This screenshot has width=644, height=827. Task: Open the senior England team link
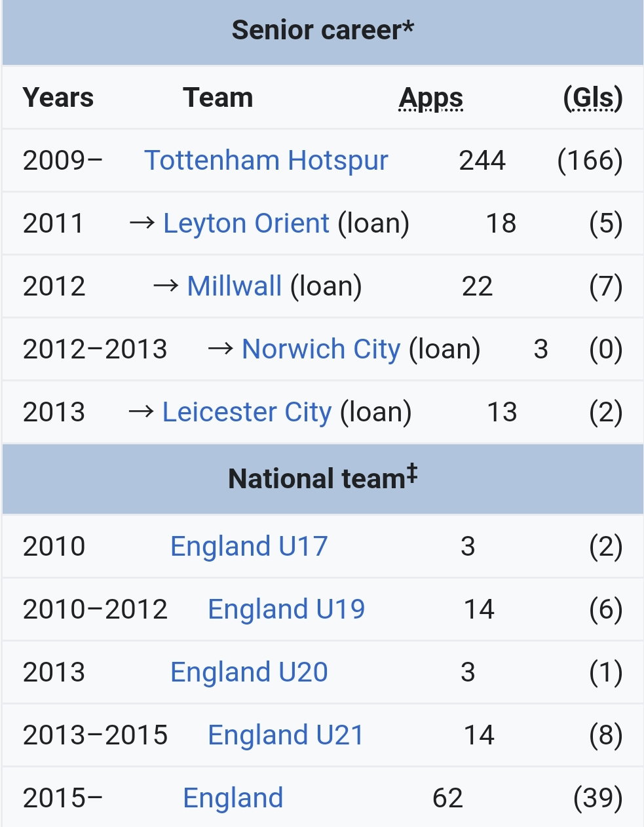pyautogui.click(x=233, y=798)
